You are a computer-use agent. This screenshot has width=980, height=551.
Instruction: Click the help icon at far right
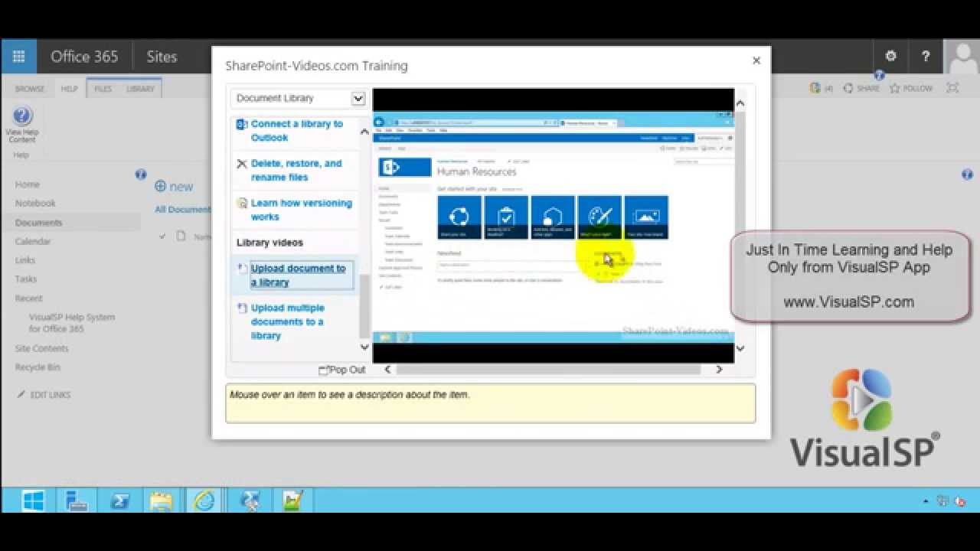point(967,174)
